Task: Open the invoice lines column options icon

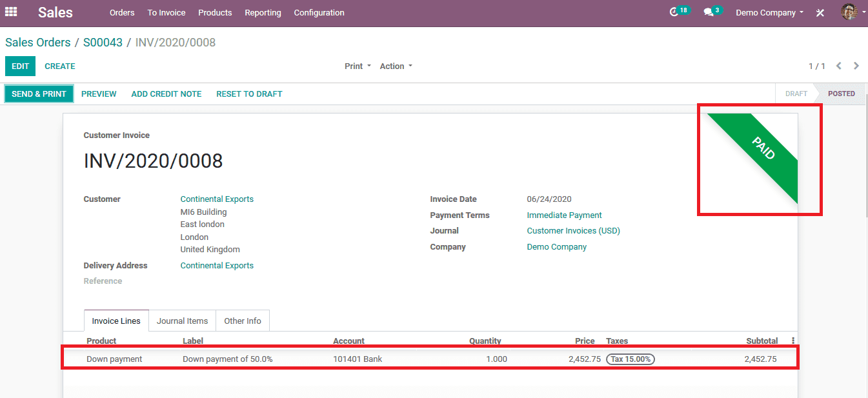Action: [793, 341]
